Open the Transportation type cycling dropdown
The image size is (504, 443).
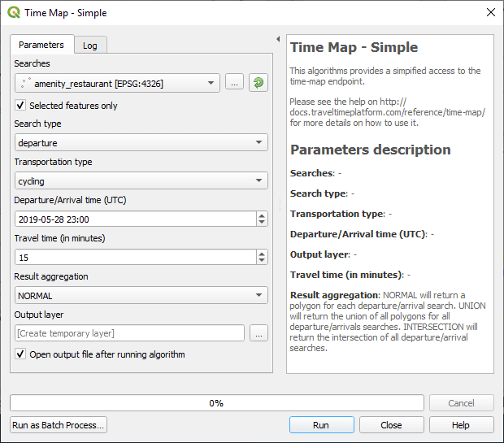141,180
